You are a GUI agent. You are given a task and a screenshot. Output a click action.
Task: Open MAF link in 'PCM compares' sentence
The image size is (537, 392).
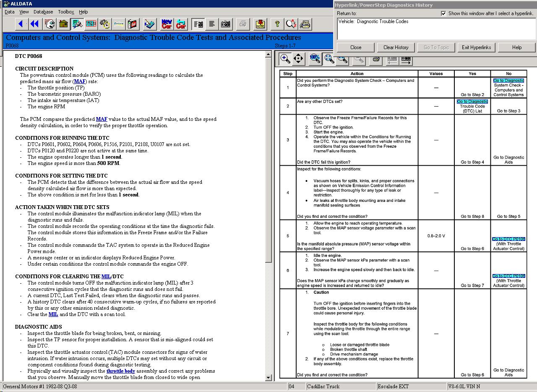[102, 119]
